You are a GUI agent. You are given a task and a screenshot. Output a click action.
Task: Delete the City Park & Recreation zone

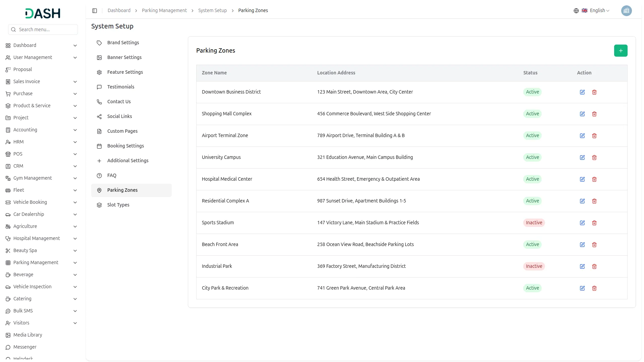[x=594, y=288]
